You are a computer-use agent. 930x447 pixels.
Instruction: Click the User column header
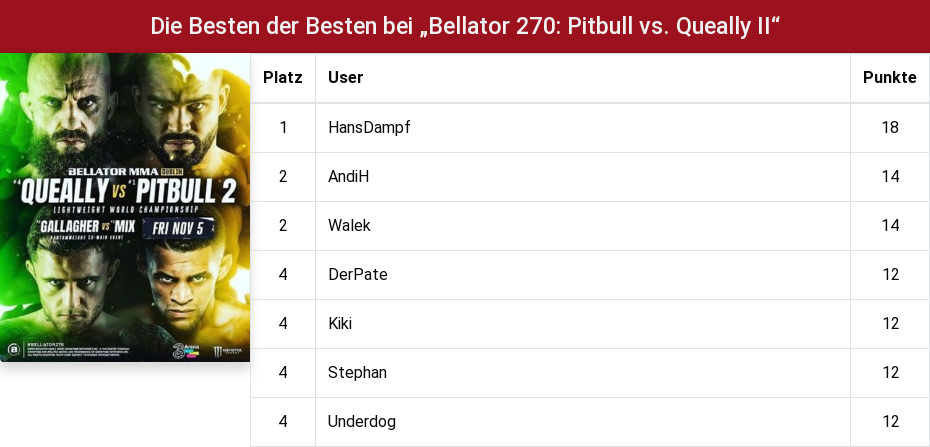tap(345, 78)
